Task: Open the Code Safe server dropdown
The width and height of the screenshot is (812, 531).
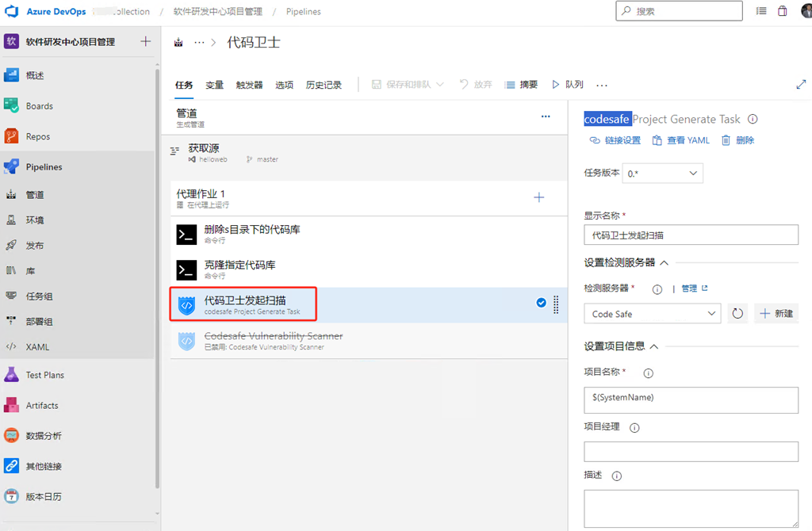Action: tap(653, 314)
